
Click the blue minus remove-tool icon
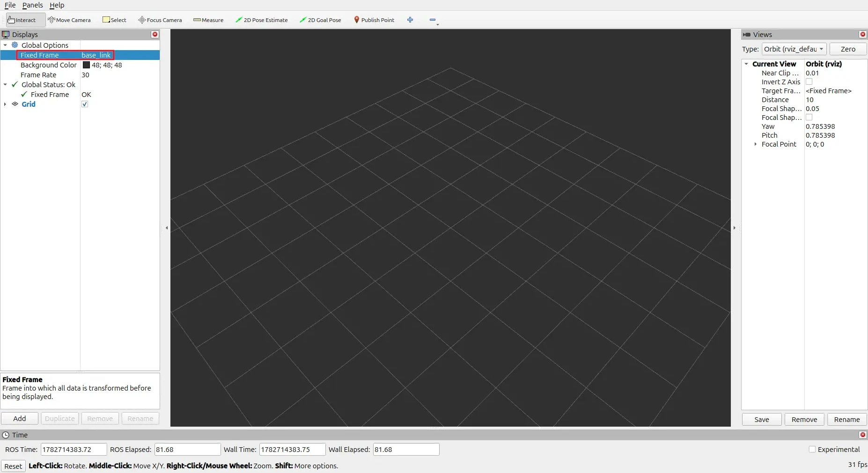click(433, 20)
